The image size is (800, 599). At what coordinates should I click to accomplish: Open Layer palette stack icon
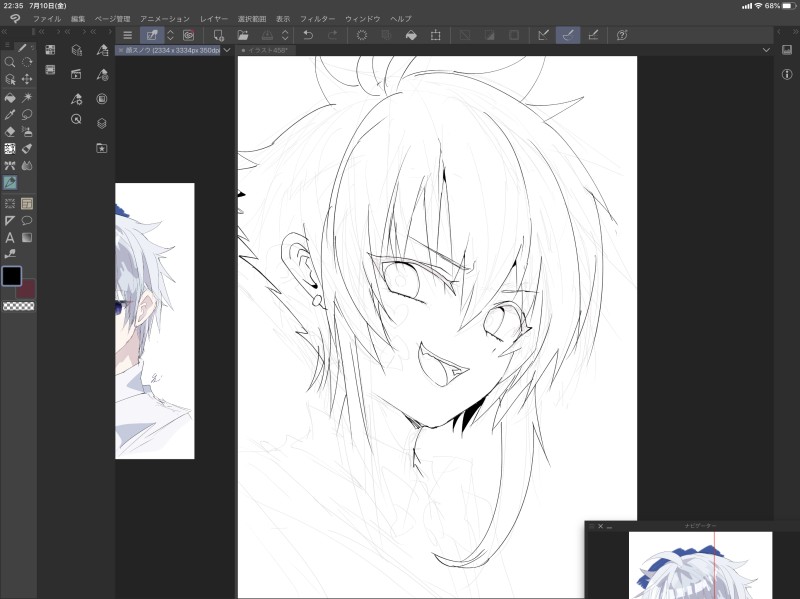click(x=102, y=123)
